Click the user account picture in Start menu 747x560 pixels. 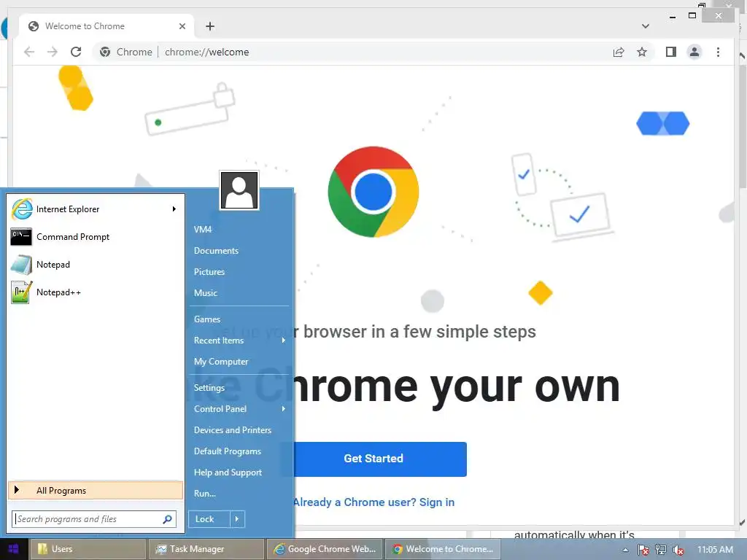tap(239, 190)
